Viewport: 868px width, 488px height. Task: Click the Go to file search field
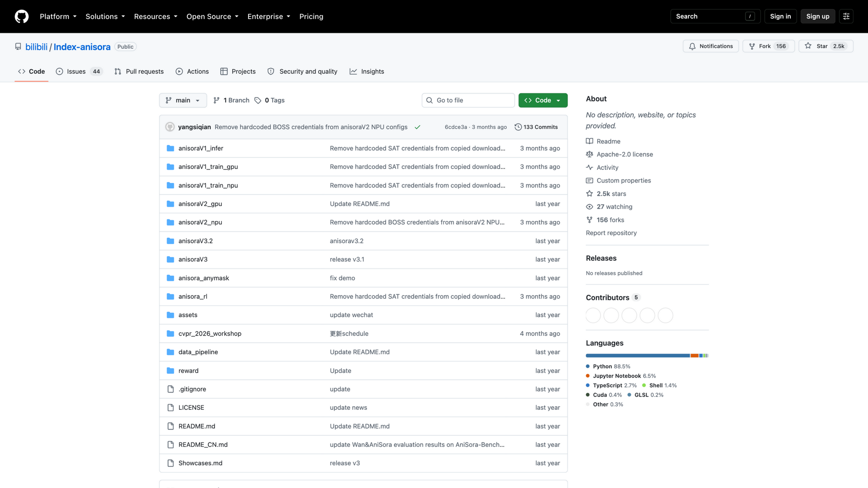[x=468, y=100]
